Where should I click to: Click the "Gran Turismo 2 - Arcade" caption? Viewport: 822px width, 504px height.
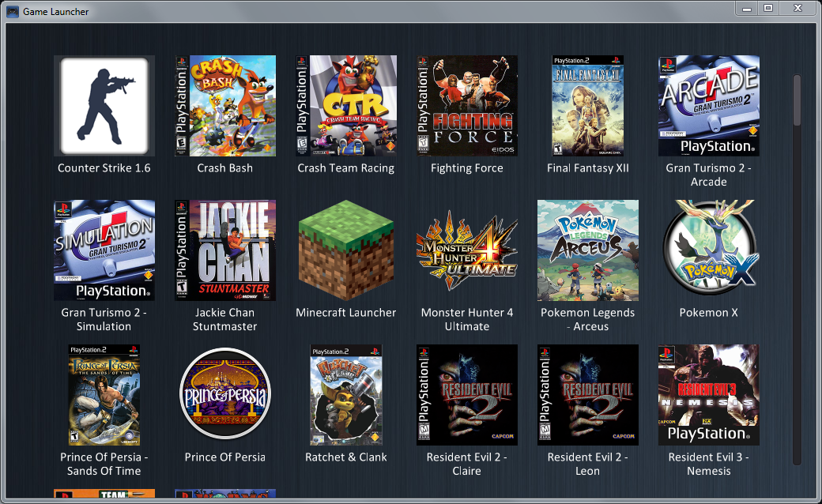click(709, 175)
